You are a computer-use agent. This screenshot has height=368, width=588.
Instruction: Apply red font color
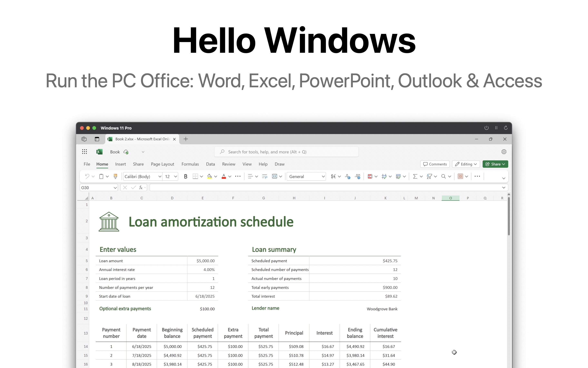pos(224,176)
